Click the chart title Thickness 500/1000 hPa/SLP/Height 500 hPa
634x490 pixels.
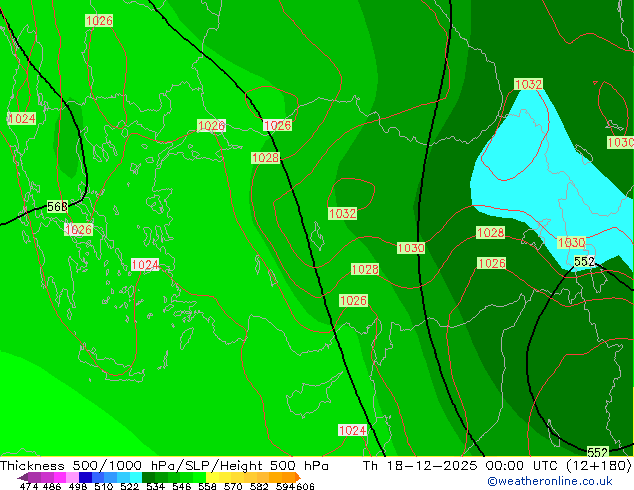coord(164,466)
